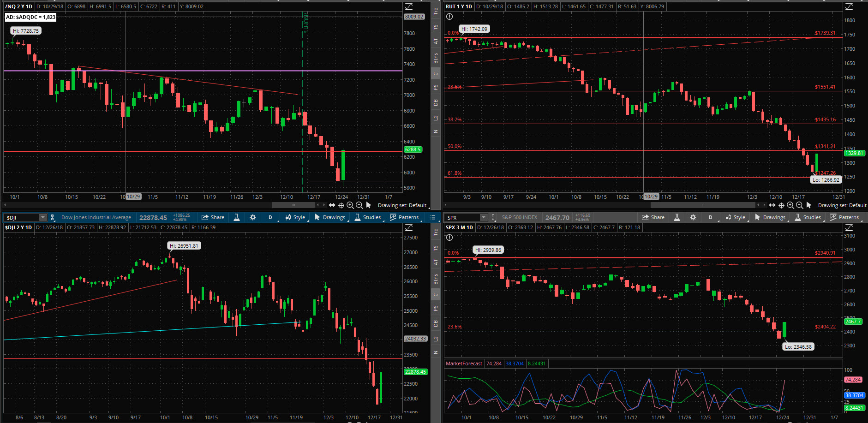Image resolution: width=868 pixels, height=423 pixels.
Task: Click price axis settings icon in /NQ chart
Action: pos(409,6)
